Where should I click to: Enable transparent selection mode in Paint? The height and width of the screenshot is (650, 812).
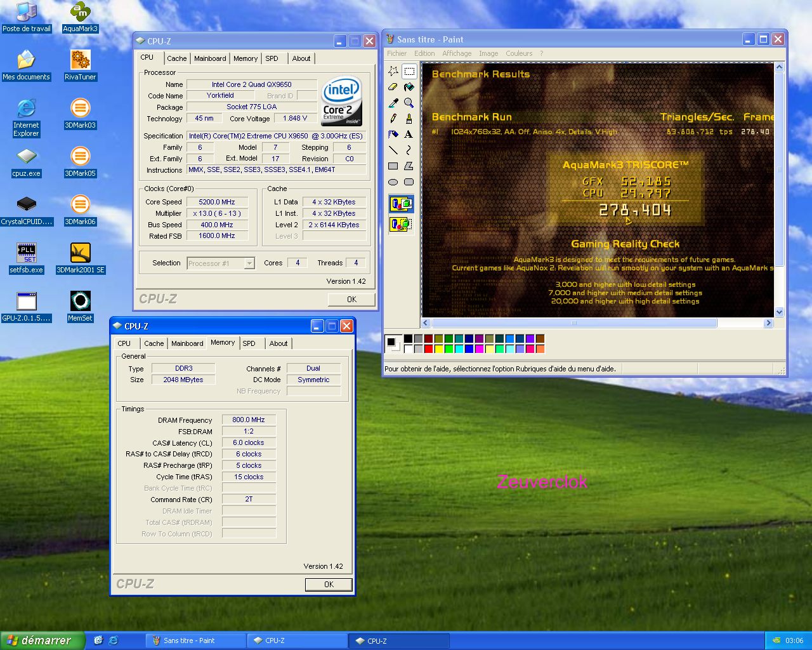401,224
